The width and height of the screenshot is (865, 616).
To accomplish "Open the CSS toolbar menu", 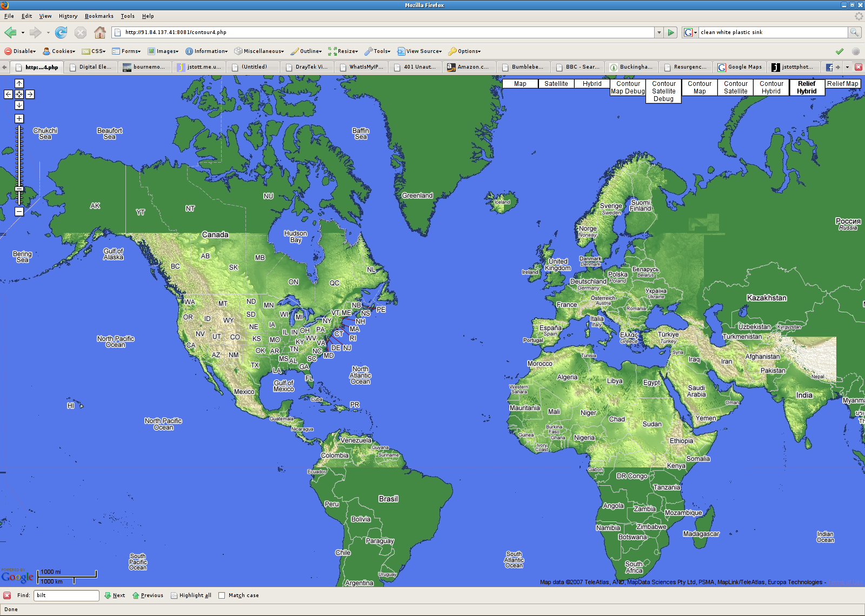I will click(94, 51).
